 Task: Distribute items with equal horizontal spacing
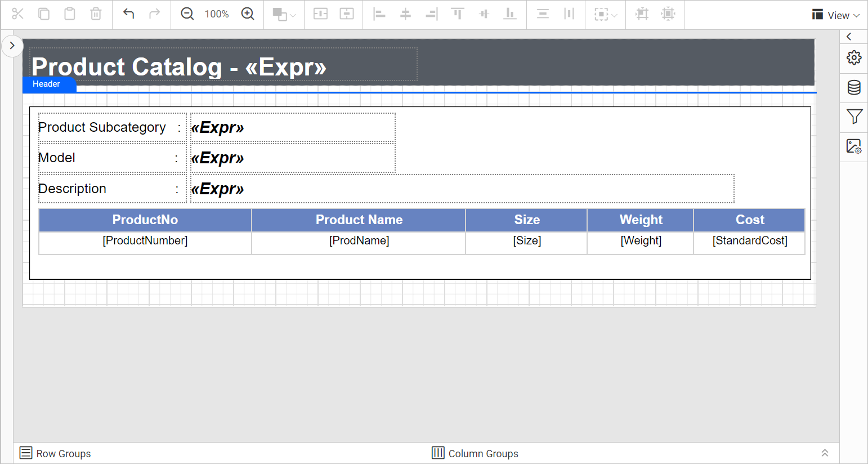tap(569, 14)
